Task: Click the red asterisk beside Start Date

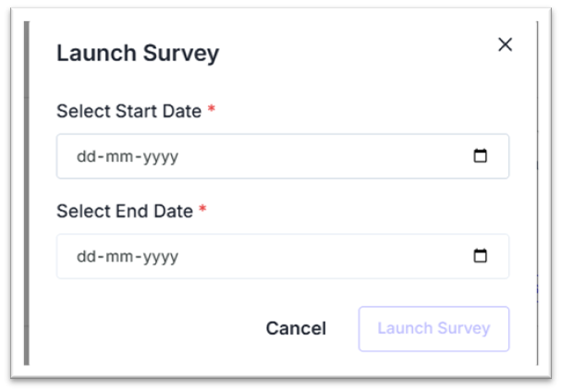Action: tap(212, 111)
